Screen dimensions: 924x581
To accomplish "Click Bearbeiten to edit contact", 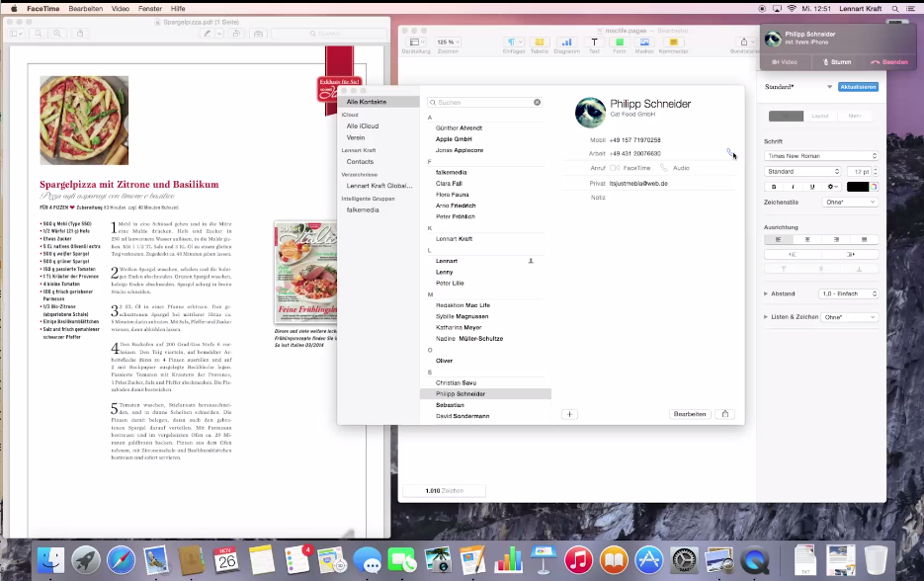I will pos(690,414).
